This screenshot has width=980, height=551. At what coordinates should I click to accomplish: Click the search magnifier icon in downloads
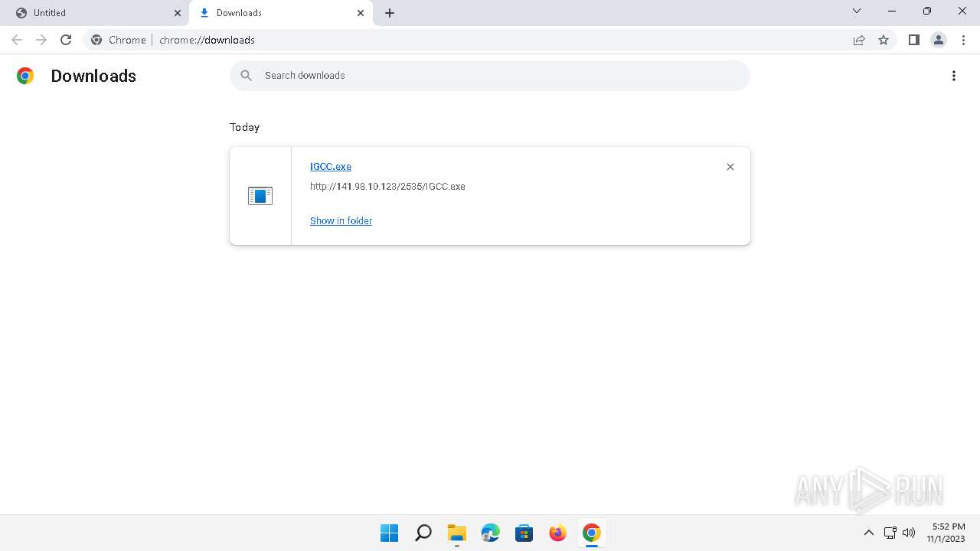click(x=246, y=75)
